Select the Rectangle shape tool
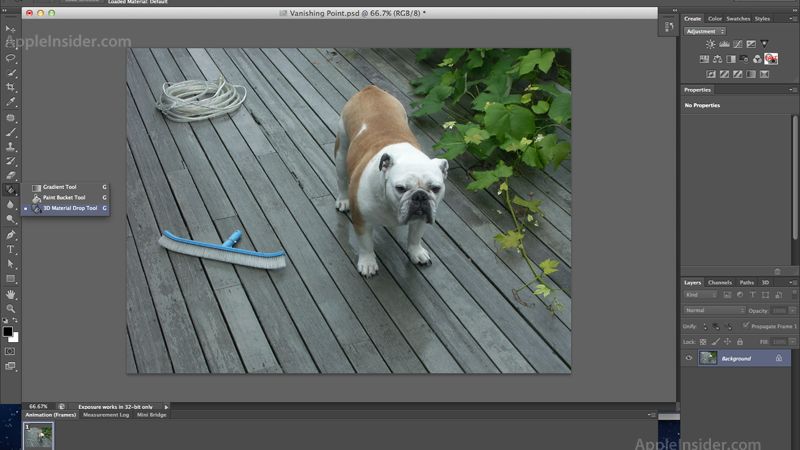This screenshot has height=450, width=800. pos(10,279)
